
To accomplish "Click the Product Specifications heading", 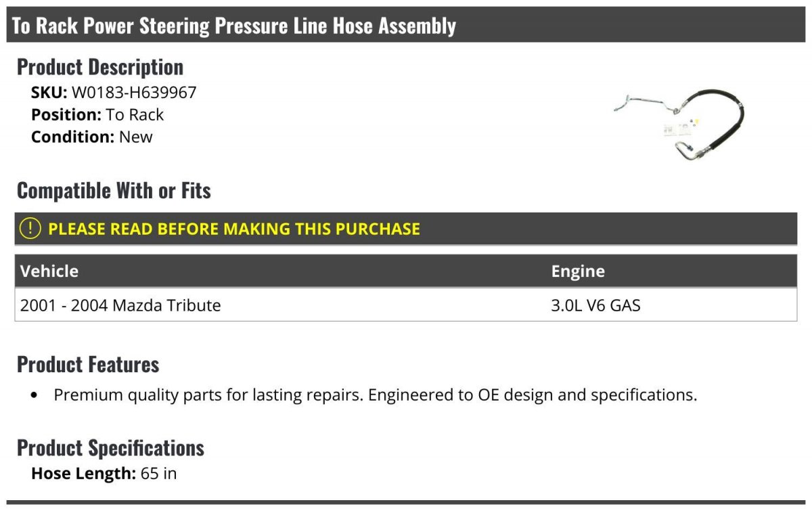I will (x=110, y=448).
